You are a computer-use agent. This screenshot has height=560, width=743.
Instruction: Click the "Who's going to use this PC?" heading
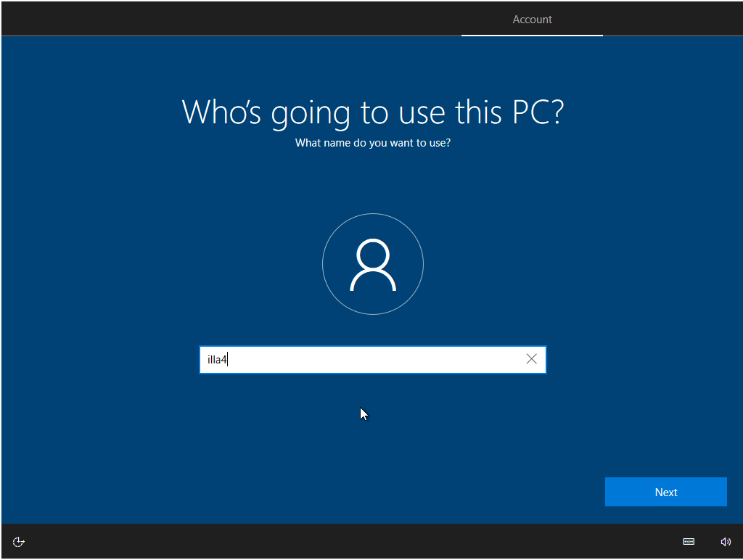tap(372, 112)
